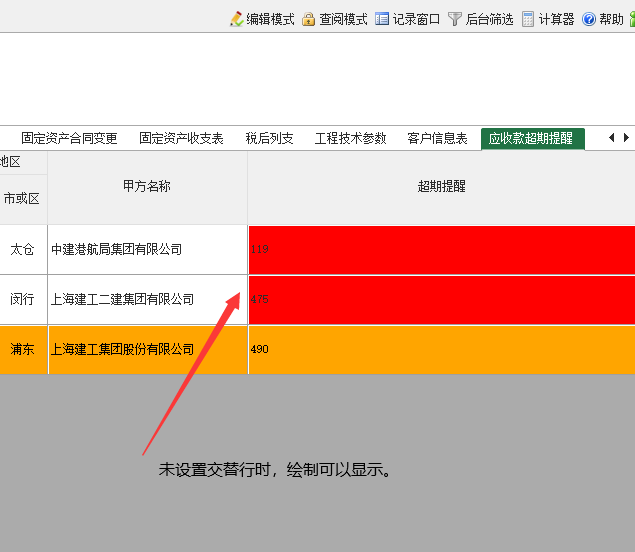
Task: Click the 帮助 question mark icon
Action: [589, 19]
